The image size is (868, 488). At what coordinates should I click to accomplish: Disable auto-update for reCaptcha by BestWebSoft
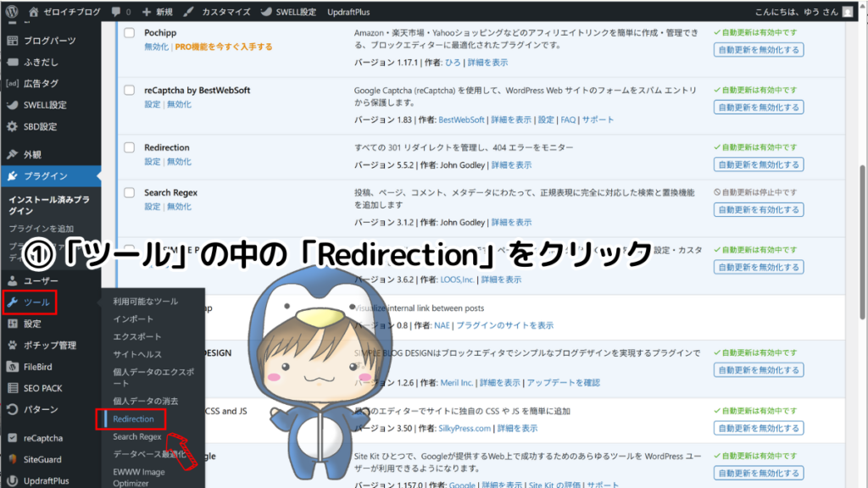point(759,108)
